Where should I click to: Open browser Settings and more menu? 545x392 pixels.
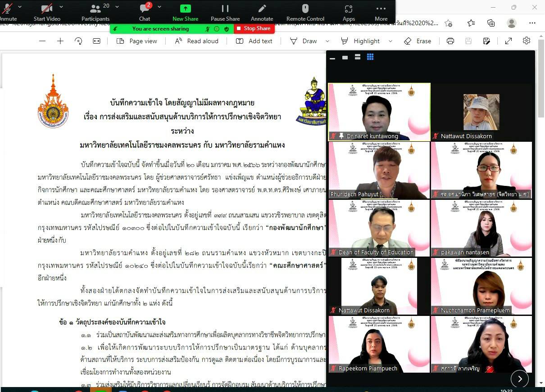532,23
